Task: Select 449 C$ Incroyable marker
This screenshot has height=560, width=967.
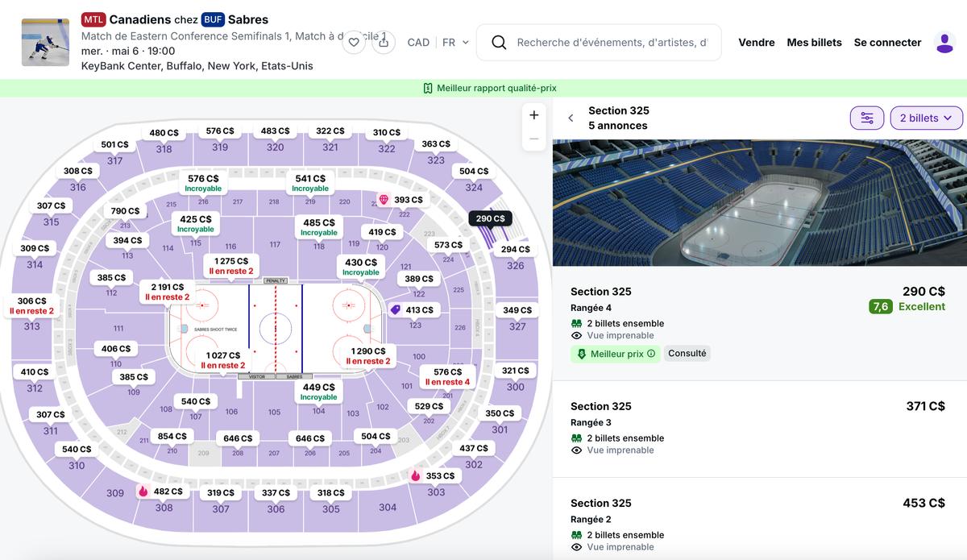Action: point(318,392)
